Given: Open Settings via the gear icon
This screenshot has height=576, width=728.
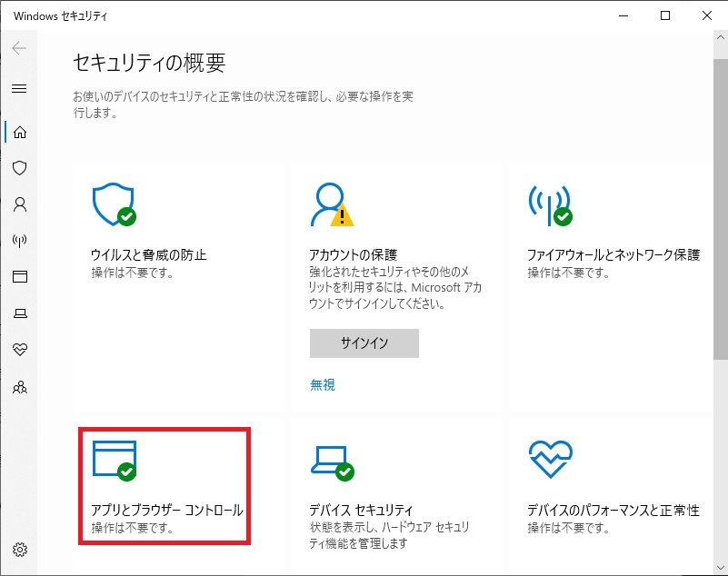Looking at the screenshot, I should coord(20,550).
